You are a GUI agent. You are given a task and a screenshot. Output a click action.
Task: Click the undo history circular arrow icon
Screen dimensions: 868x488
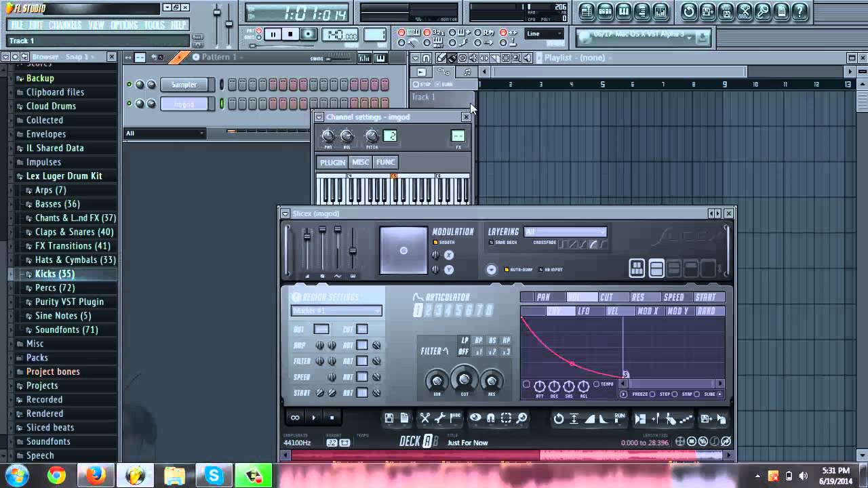pyautogui.click(x=689, y=12)
